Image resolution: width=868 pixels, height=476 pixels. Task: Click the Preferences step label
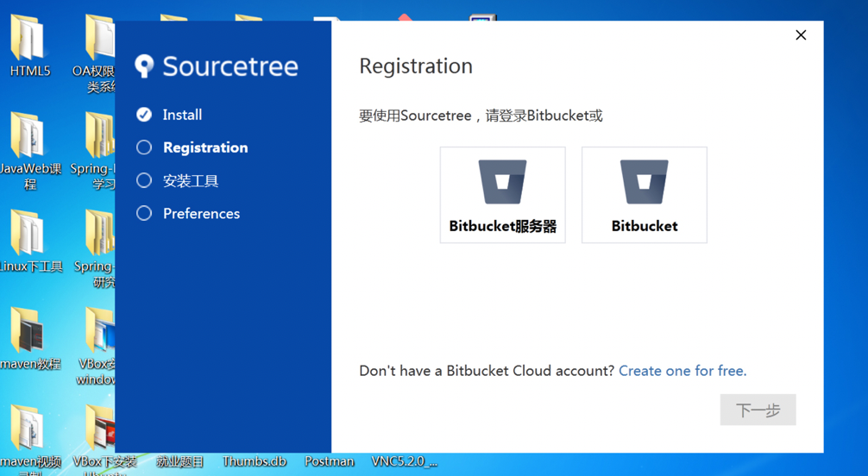coord(202,213)
